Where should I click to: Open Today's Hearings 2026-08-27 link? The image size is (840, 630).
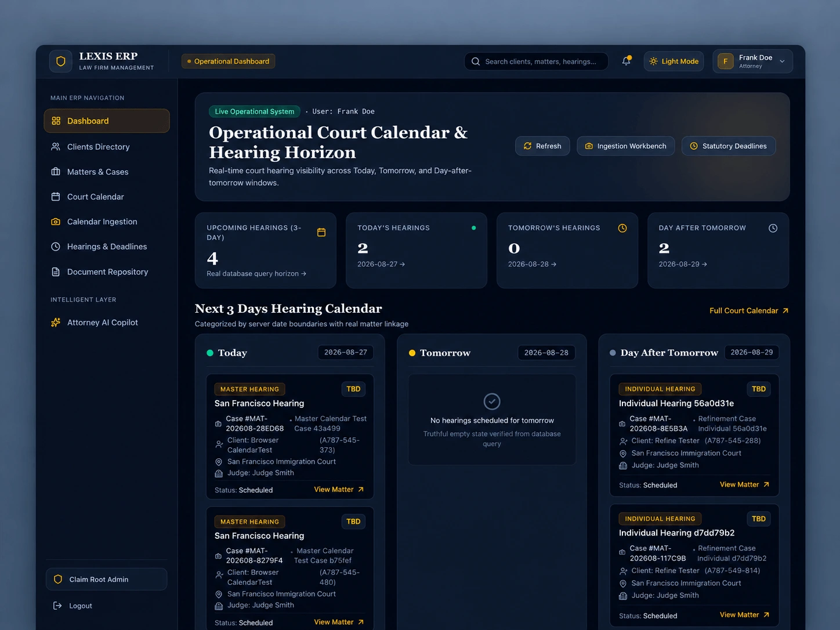point(381,264)
